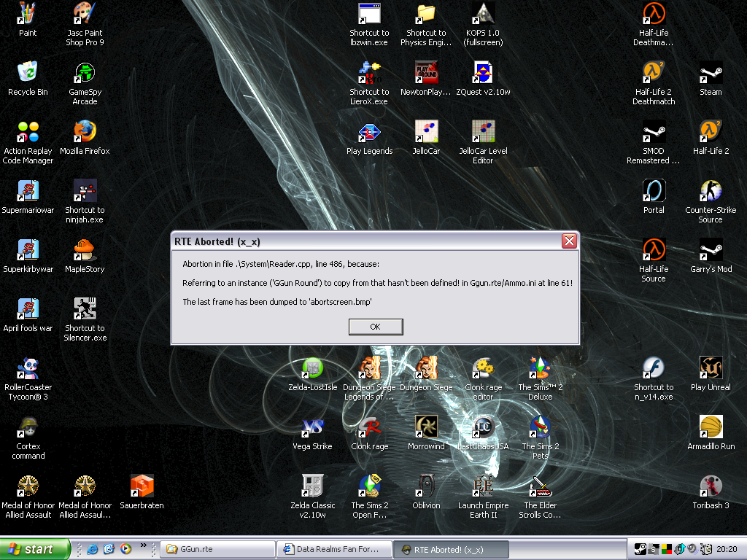
Task: Select the Oblivion desktop shortcut
Action: coord(426,487)
